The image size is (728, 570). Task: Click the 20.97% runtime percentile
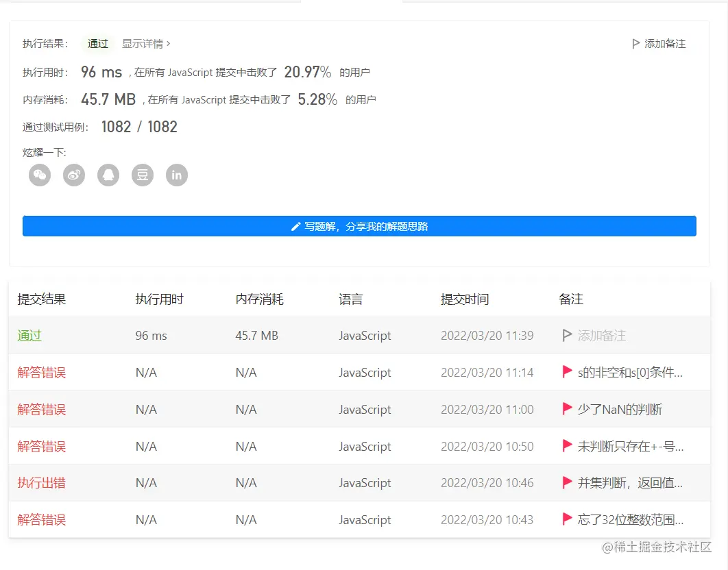click(x=308, y=72)
